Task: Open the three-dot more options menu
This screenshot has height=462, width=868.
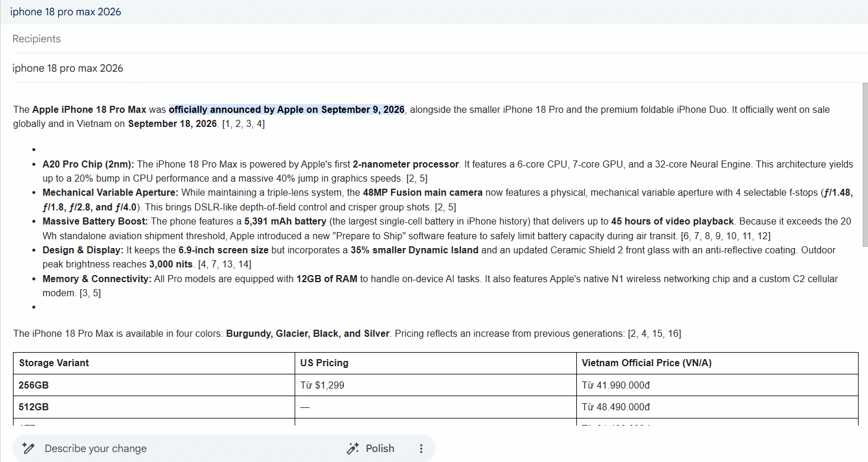Action: [x=421, y=448]
